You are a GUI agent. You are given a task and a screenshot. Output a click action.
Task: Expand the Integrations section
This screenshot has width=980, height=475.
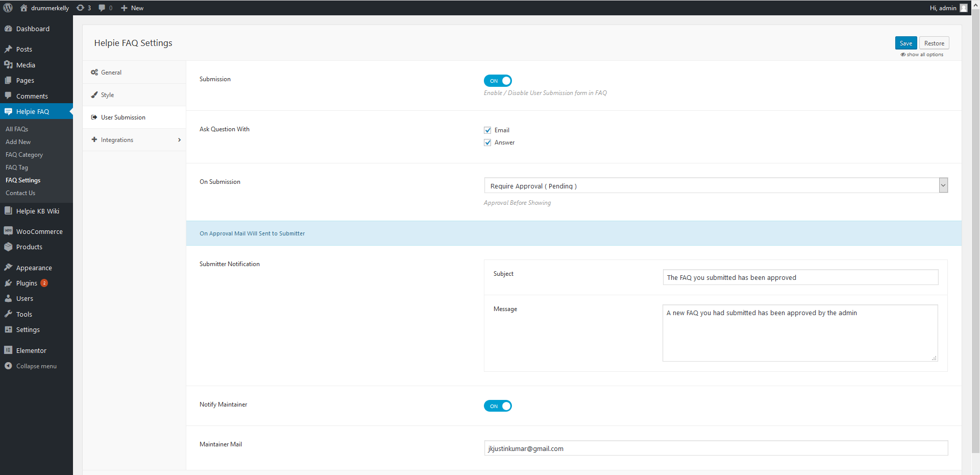tap(134, 140)
